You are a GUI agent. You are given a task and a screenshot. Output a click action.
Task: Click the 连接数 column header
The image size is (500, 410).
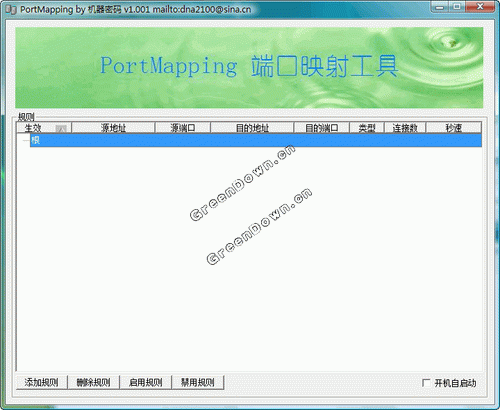pos(405,128)
